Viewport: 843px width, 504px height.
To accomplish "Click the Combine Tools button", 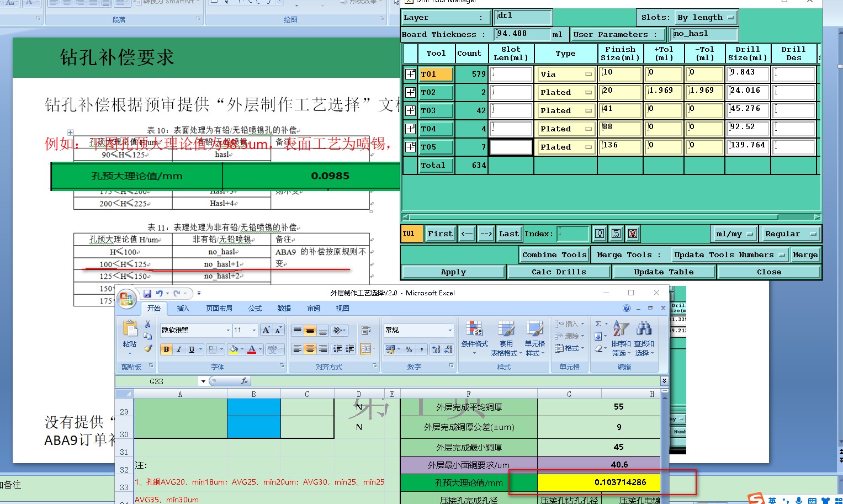I will (554, 255).
